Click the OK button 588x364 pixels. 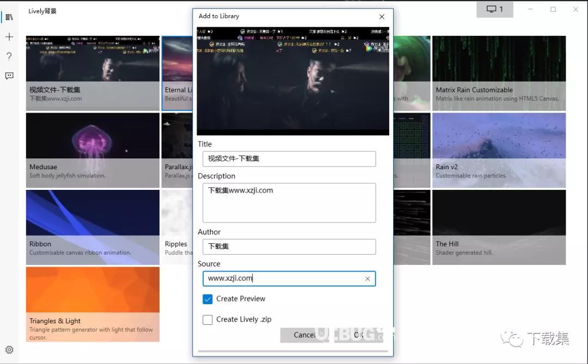pos(358,335)
